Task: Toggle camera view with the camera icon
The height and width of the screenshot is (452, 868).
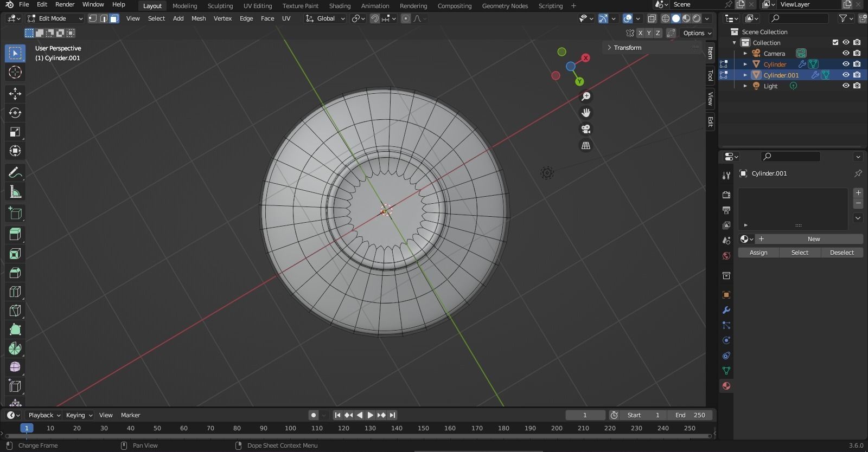Action: click(586, 129)
